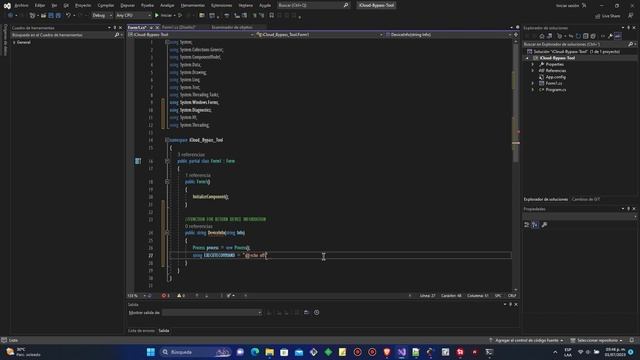
Task: Select App.config in Solution Explorer
Action: tap(555, 77)
